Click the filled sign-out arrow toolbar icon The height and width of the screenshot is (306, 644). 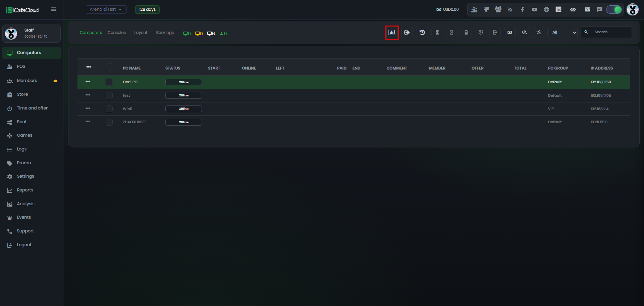pos(407,33)
